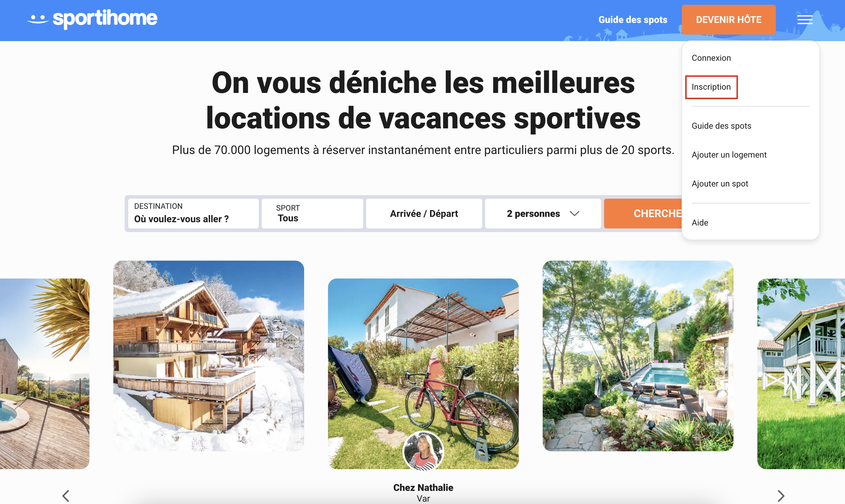The width and height of the screenshot is (845, 504).
Task: Click Nathalie's host profile photo
Action: pos(423,451)
